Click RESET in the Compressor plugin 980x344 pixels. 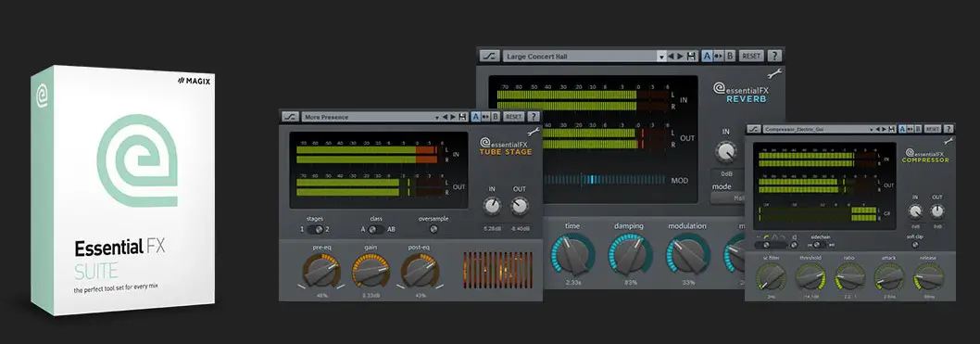pyautogui.click(x=933, y=129)
